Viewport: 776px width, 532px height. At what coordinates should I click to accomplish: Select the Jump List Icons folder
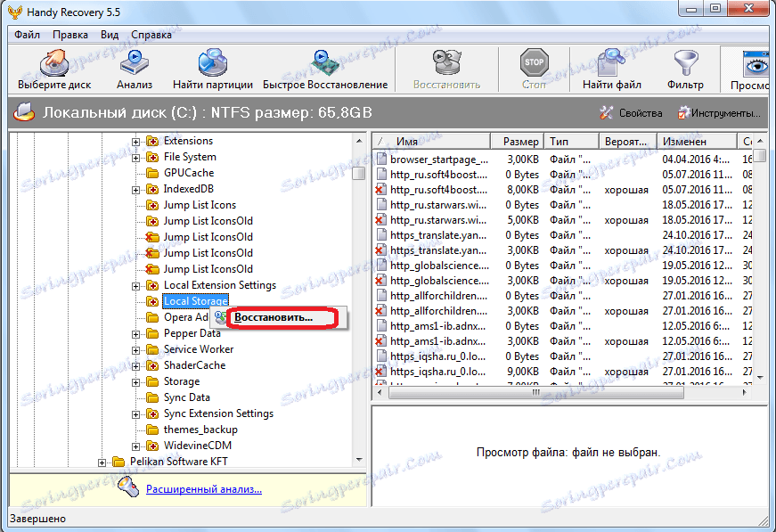coord(200,205)
